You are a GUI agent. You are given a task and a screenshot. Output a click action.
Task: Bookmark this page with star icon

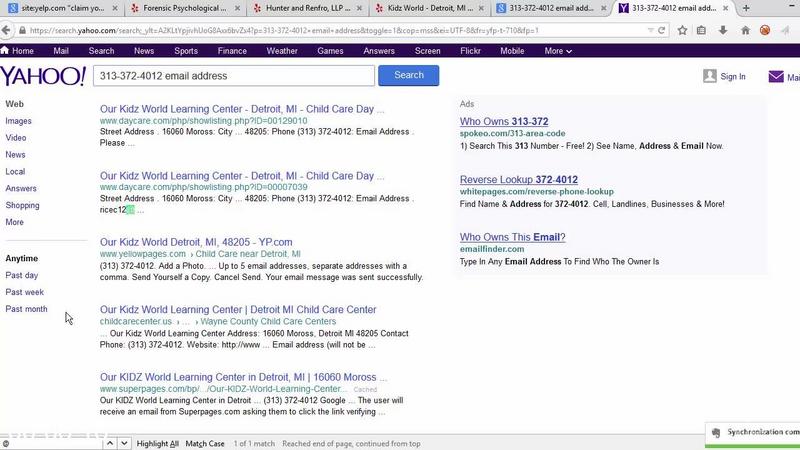point(682,30)
